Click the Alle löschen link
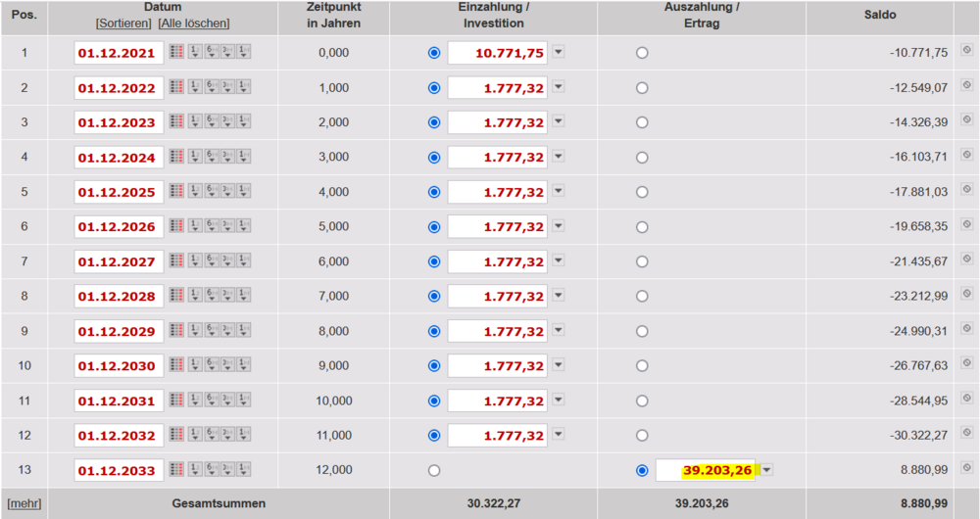The image size is (980, 519). click(x=194, y=24)
